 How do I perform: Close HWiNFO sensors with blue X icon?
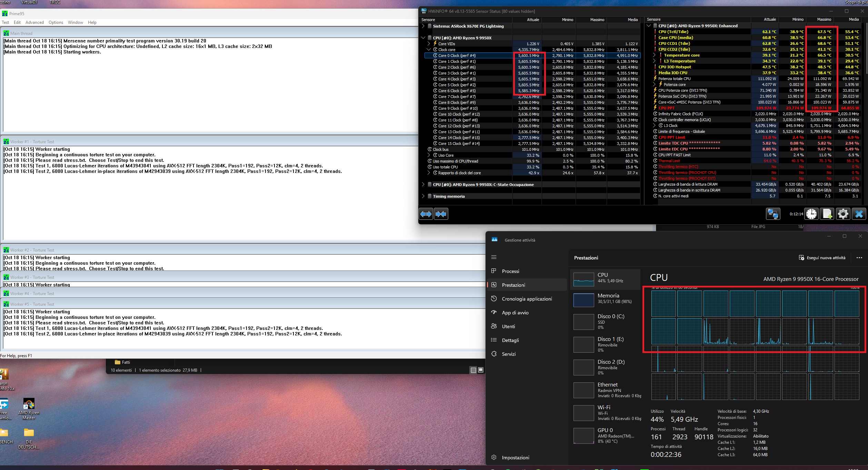pos(859,214)
